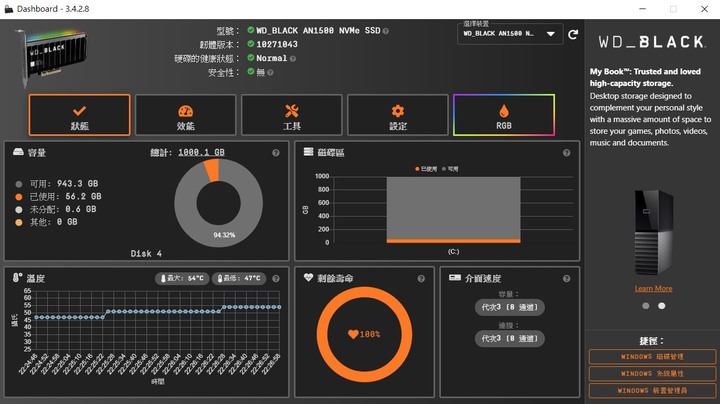Click the volume stack icon in 磁碟區 header

(x=309, y=152)
